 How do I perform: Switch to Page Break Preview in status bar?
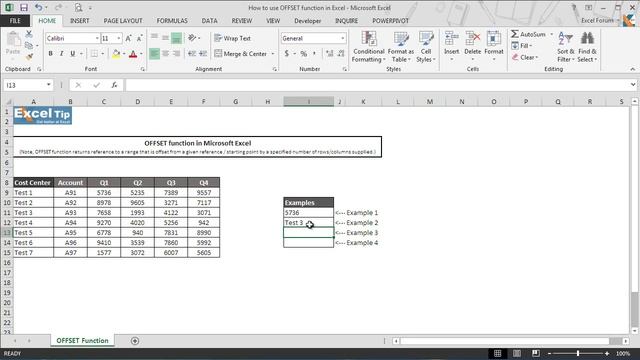(536, 353)
